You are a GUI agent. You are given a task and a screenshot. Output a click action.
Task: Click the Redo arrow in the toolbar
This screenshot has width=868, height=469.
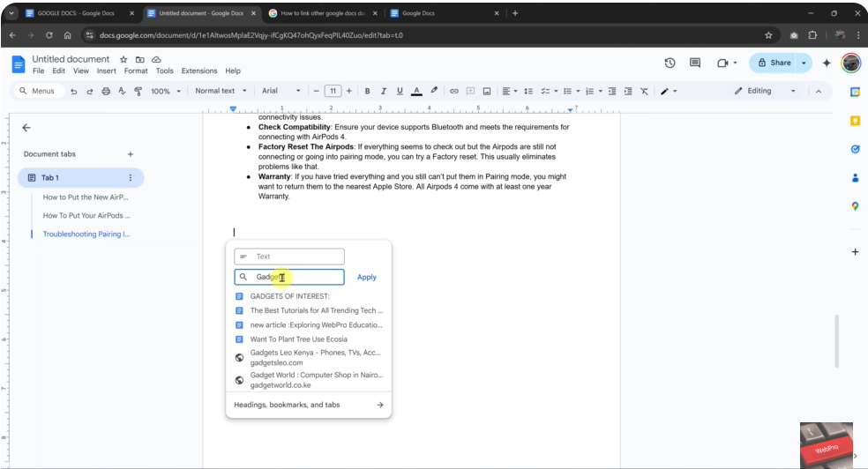click(89, 92)
